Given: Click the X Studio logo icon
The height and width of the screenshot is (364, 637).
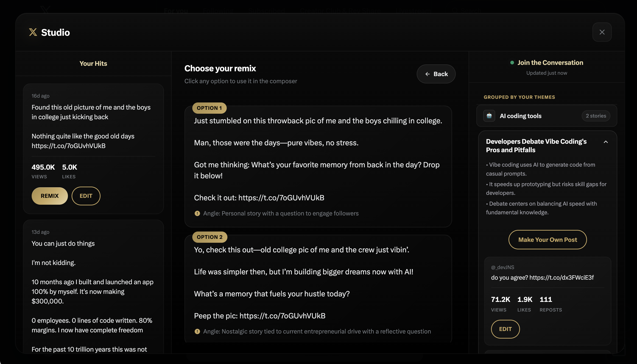Looking at the screenshot, I should 33,32.
